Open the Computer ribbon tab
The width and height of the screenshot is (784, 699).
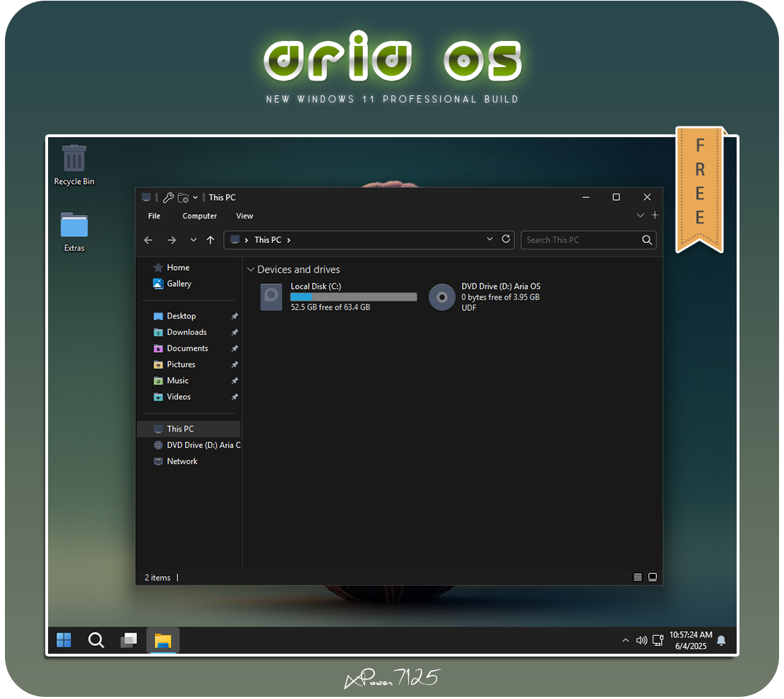[199, 216]
